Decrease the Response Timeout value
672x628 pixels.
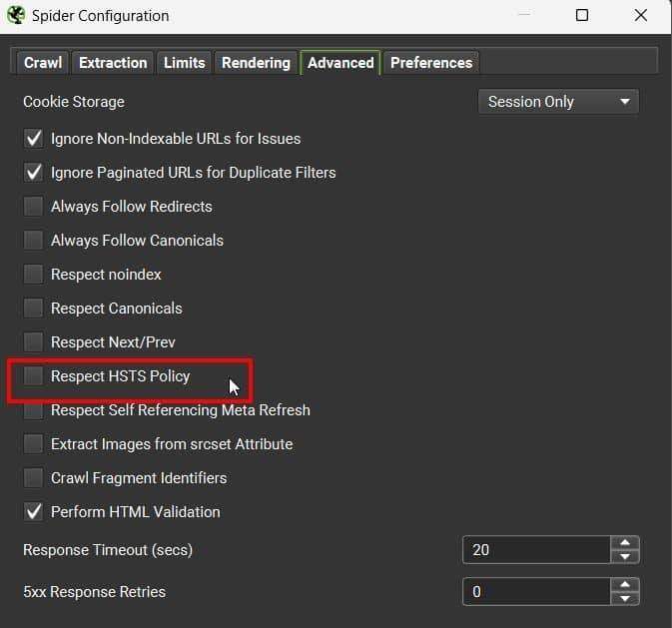[625, 556]
